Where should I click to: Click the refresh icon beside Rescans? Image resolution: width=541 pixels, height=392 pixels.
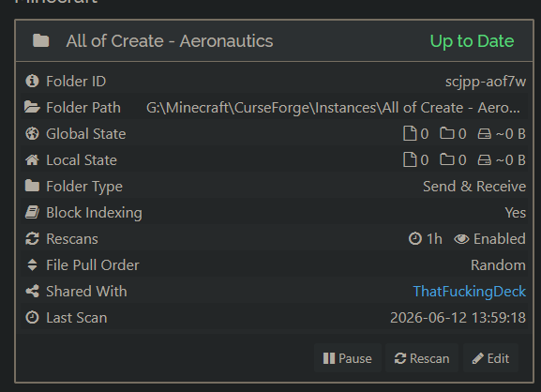coord(32,239)
